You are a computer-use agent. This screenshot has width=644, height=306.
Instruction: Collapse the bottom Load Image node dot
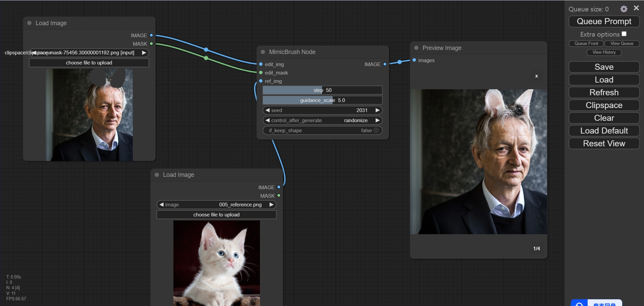click(x=157, y=175)
